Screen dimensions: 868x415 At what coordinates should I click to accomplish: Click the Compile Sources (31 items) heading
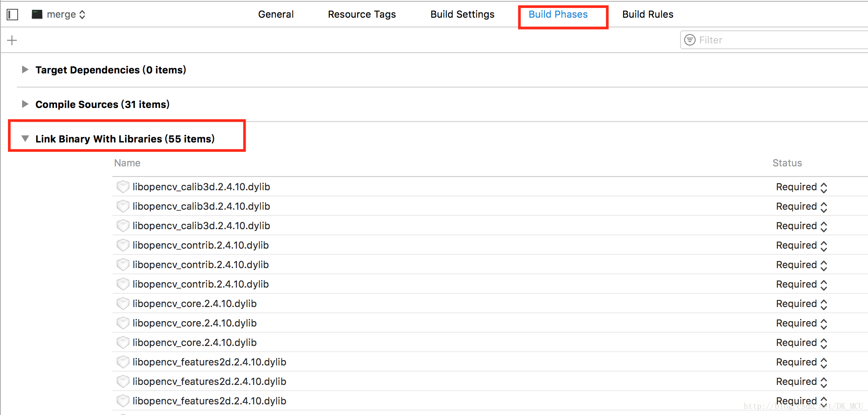coord(103,104)
